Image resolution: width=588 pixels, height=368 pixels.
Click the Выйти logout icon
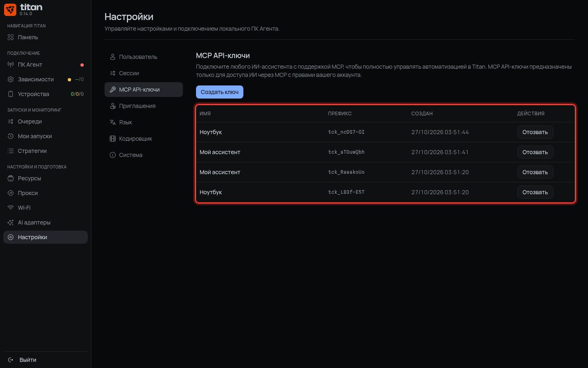click(x=11, y=360)
